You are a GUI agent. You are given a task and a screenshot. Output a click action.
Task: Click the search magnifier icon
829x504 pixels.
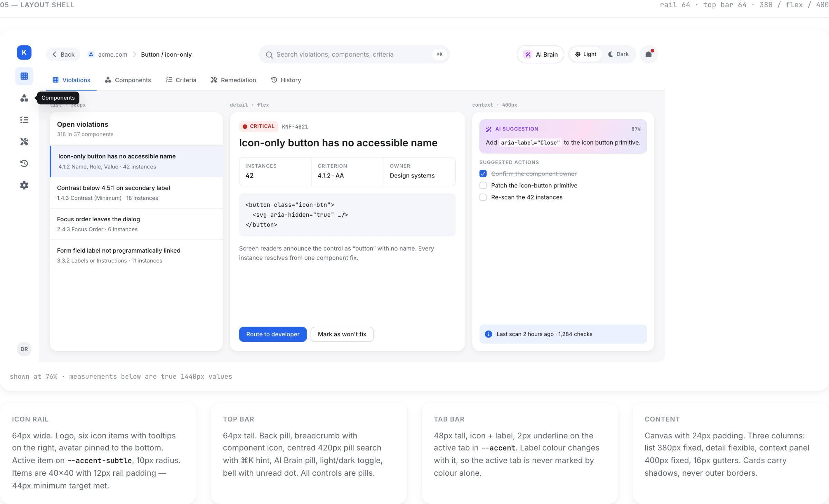point(269,55)
